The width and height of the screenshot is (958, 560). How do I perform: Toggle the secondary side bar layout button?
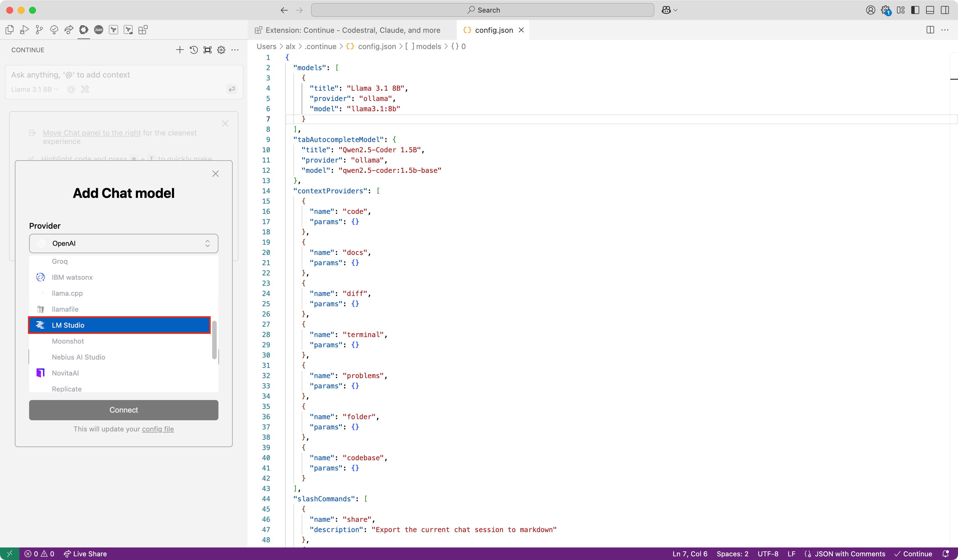945,10
